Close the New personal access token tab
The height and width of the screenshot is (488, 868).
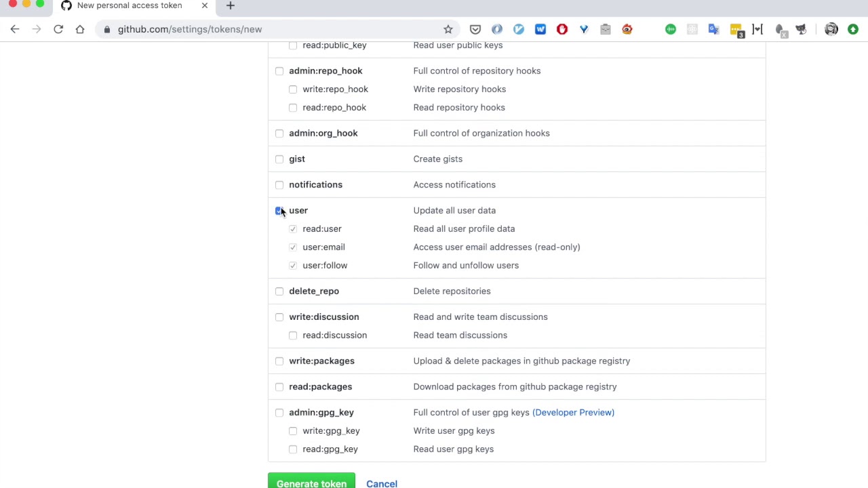pos(204,5)
